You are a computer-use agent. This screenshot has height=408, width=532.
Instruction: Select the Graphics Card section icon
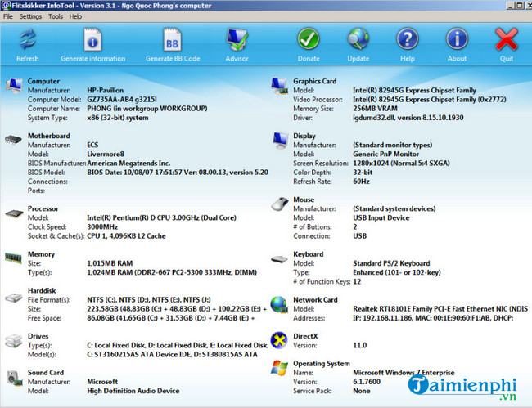pyautogui.click(x=280, y=86)
